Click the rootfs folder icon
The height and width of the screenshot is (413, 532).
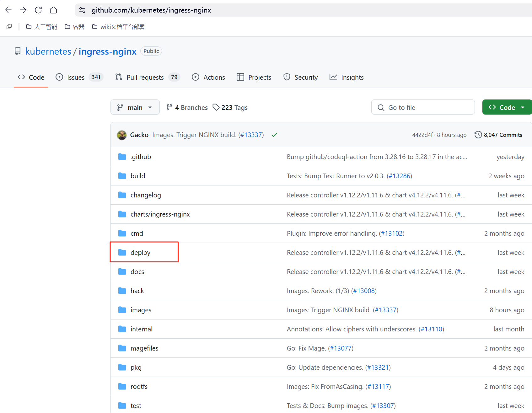[x=122, y=386]
